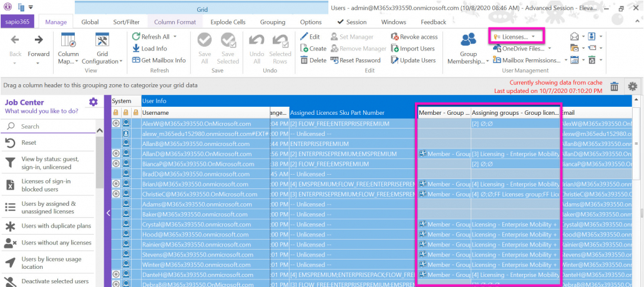The width and height of the screenshot is (644, 287).
Task: Click the trash icon beside the cache message
Action: (x=614, y=86)
